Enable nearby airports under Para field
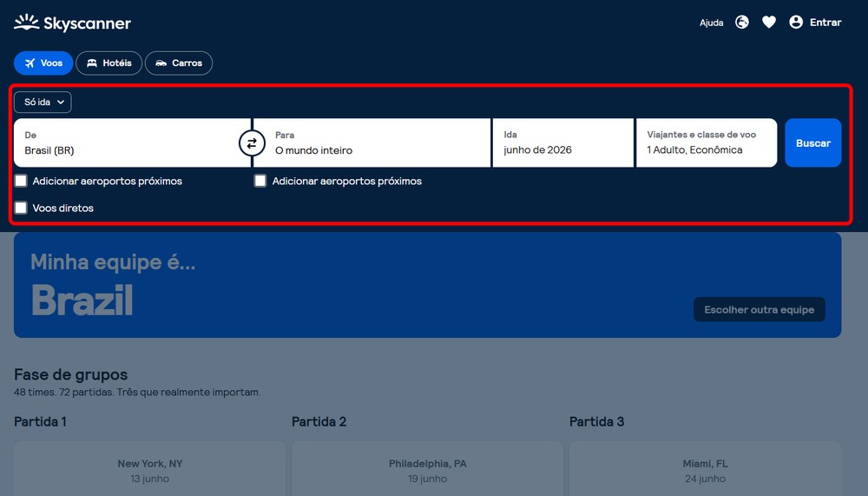Image resolution: width=868 pixels, height=496 pixels. [x=260, y=181]
